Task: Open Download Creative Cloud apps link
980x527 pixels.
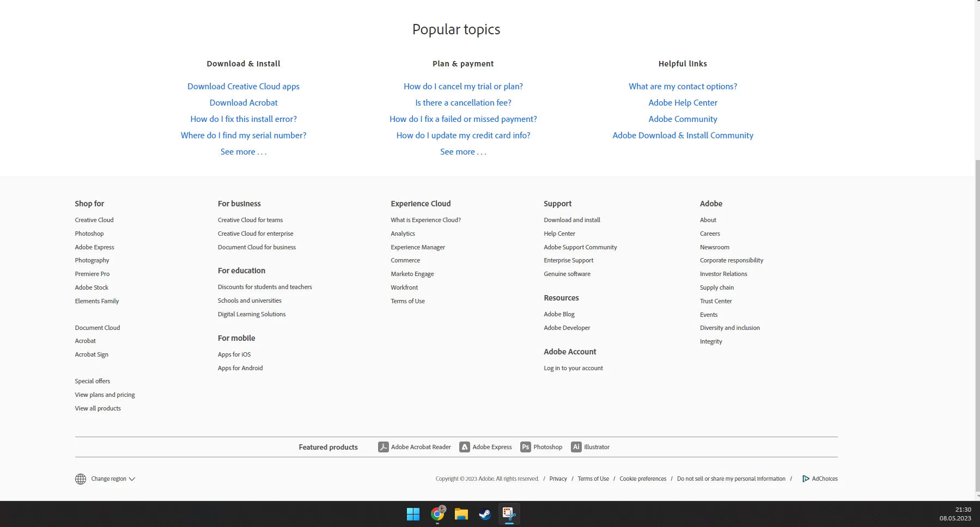Action: (244, 87)
